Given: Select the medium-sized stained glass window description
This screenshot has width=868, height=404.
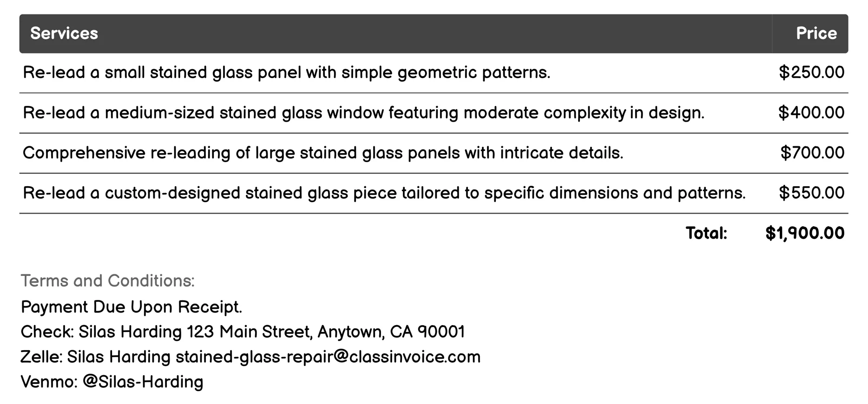Looking at the screenshot, I should point(363,113).
